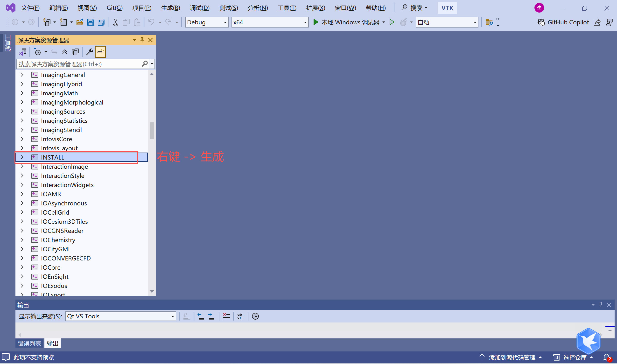Click the Solution Explorer vertical scrollbar thumb
Viewport: 617px width, 364px height.
152,131
